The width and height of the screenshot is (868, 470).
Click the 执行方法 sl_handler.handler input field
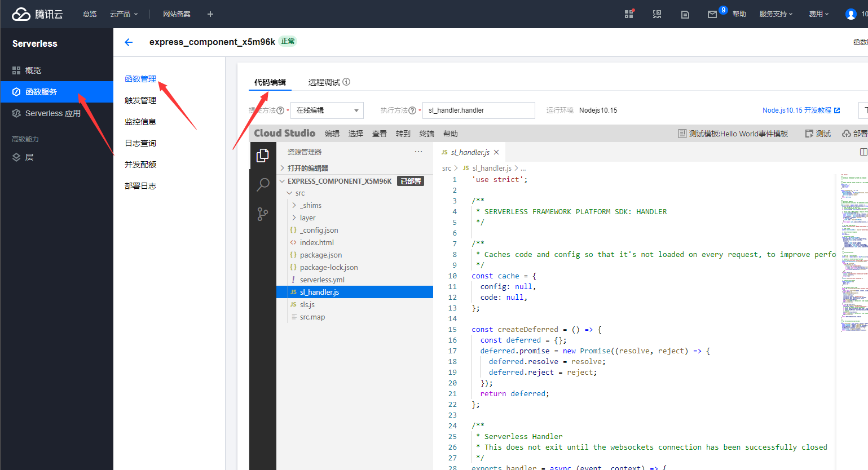click(479, 110)
